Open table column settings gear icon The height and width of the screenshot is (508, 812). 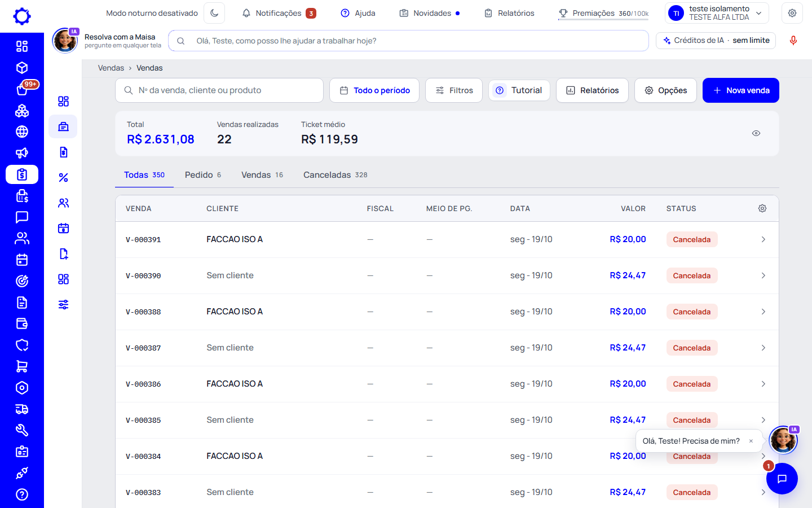click(x=762, y=208)
